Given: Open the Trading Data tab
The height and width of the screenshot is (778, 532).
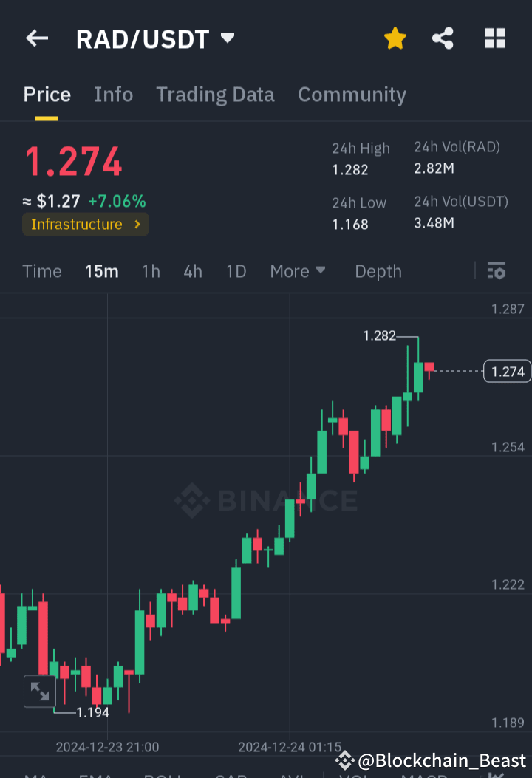Looking at the screenshot, I should click(215, 95).
